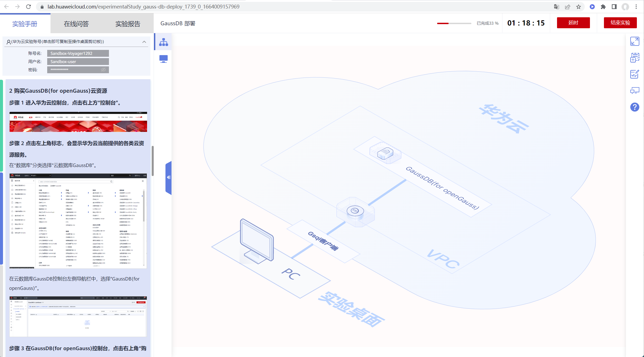Open the multi-screen display icon

634,90
